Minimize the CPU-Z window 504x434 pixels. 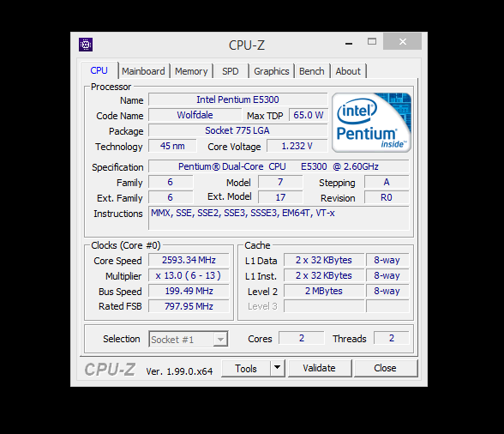pos(349,43)
